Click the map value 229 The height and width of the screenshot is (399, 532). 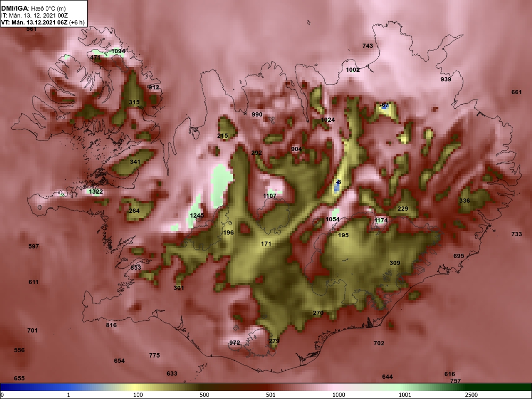coord(403,209)
